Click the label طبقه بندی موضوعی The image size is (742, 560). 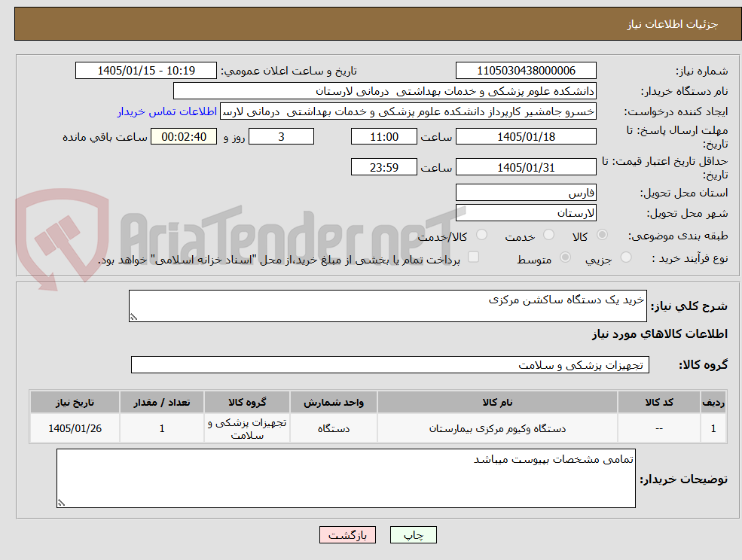coord(678,236)
